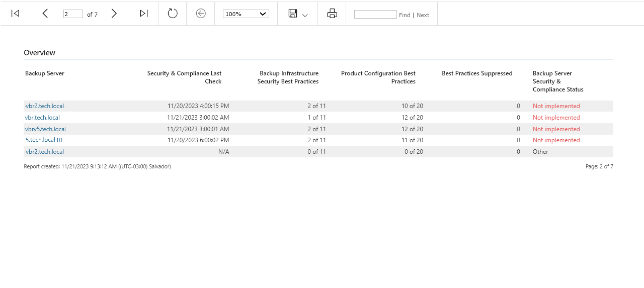Click Not implemented status for vbr.tech.local
Screen dimensions: 644x288
(556, 118)
